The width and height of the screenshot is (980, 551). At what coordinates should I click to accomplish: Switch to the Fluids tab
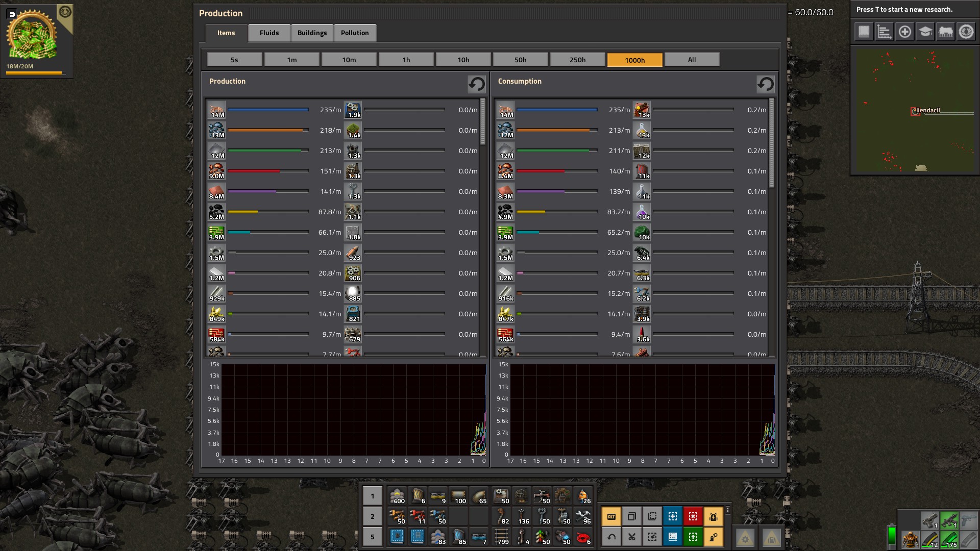tap(269, 33)
